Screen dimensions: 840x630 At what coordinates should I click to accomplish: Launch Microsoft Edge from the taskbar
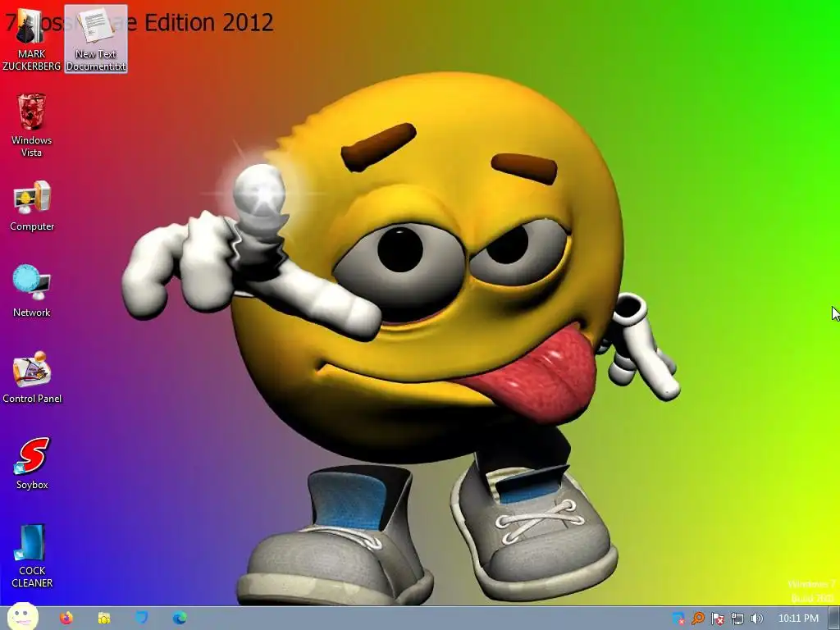click(180, 619)
